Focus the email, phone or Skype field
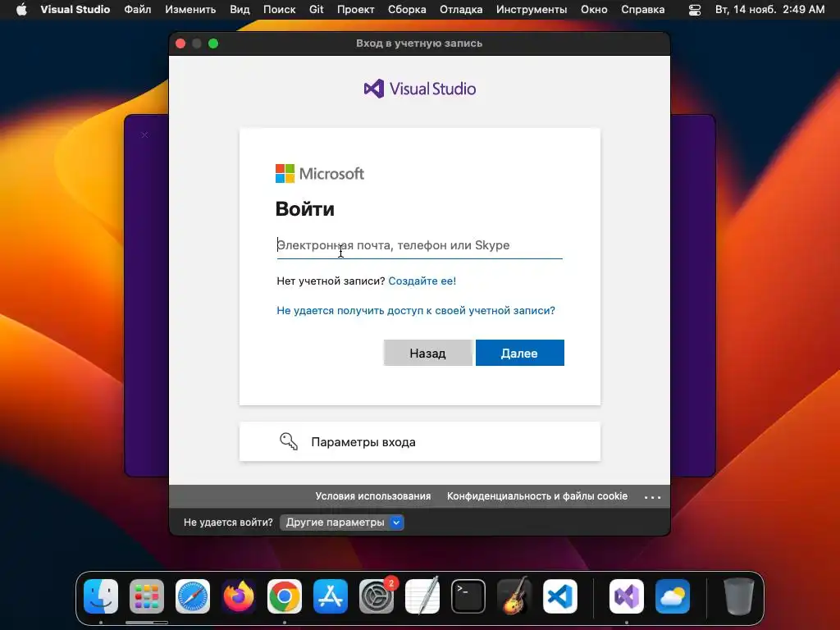Image resolution: width=840 pixels, height=630 pixels. click(419, 246)
